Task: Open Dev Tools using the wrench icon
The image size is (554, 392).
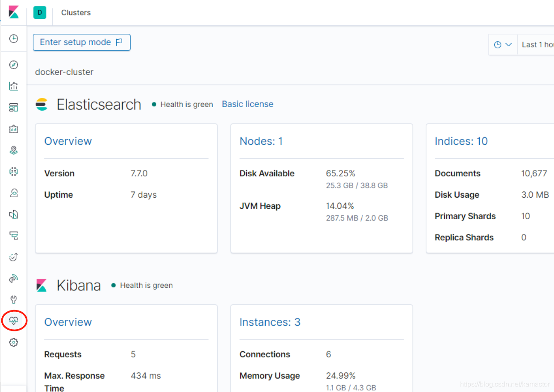Action: (13, 299)
